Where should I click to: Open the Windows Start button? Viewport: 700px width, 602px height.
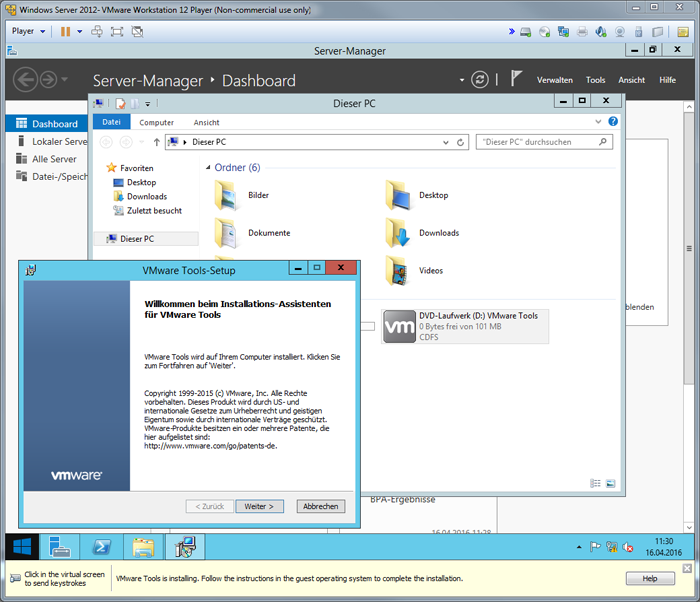click(22, 547)
